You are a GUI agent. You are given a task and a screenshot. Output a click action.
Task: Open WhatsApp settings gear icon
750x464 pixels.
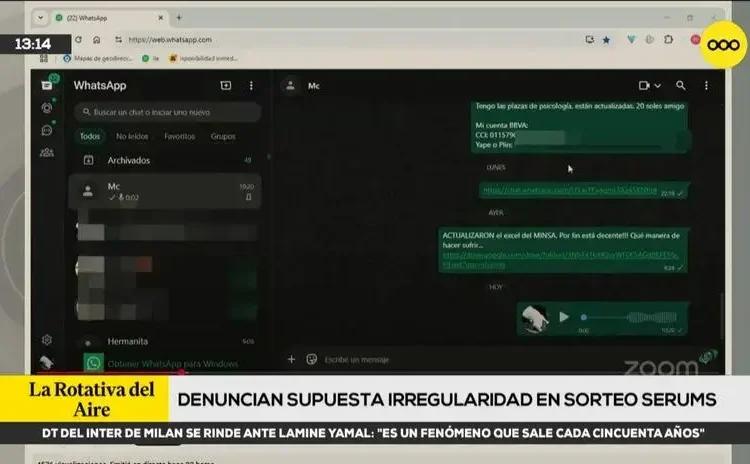point(47,340)
